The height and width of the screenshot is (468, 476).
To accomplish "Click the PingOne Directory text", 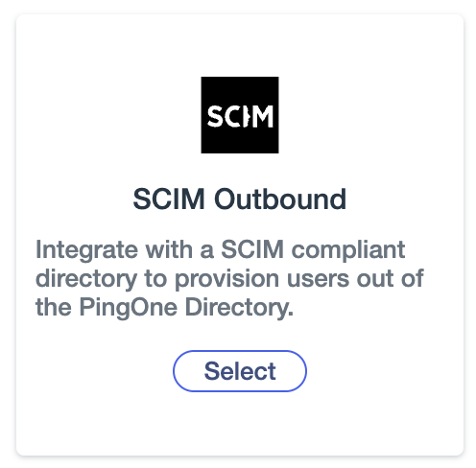I will point(186,307).
